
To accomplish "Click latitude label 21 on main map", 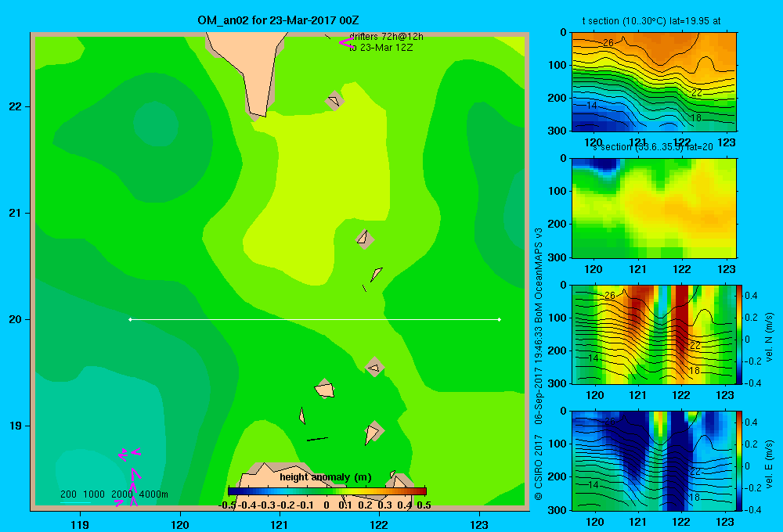I will click(16, 213).
